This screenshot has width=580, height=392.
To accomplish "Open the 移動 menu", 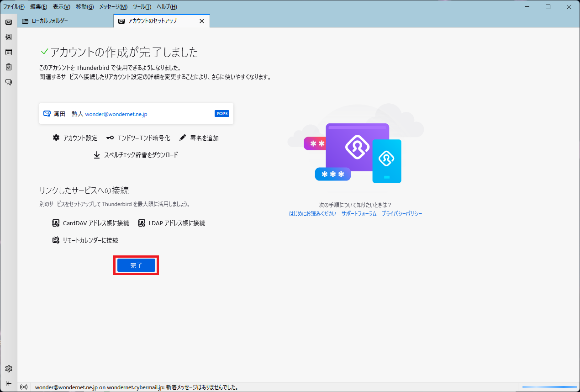I will [85, 7].
